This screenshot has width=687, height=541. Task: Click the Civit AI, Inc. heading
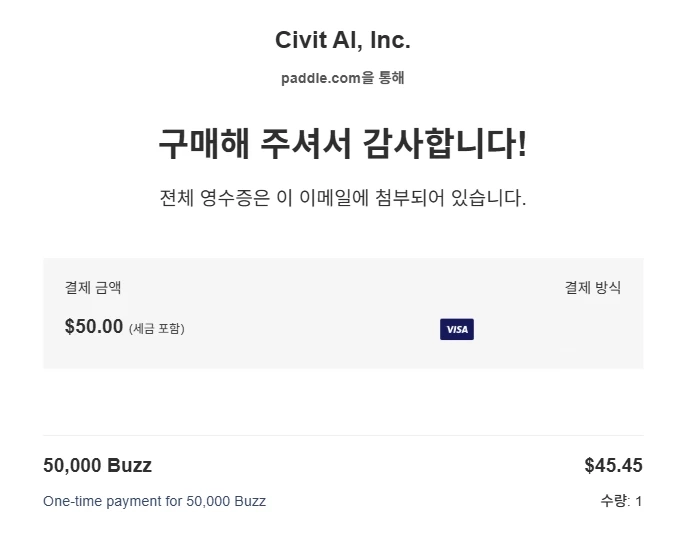(x=343, y=40)
